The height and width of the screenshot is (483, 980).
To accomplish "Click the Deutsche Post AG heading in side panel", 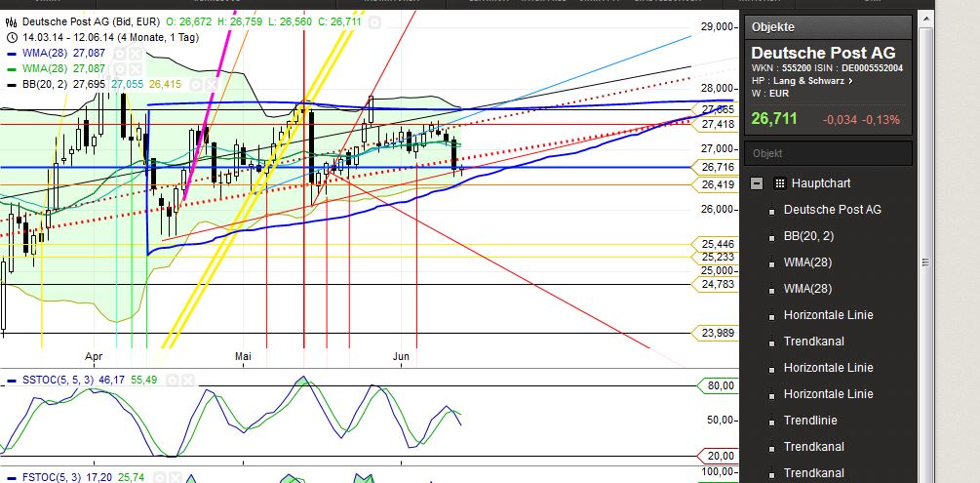I will pyautogui.click(x=823, y=53).
